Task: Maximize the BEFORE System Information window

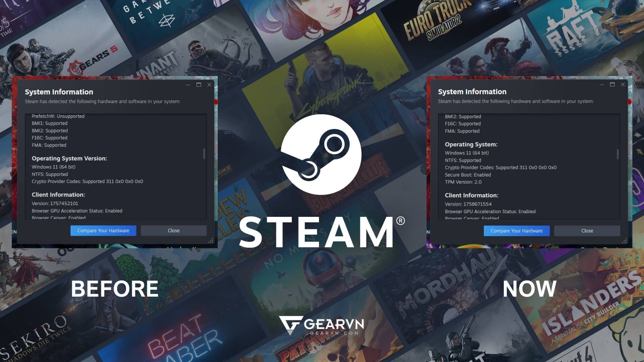Action: pos(199,85)
